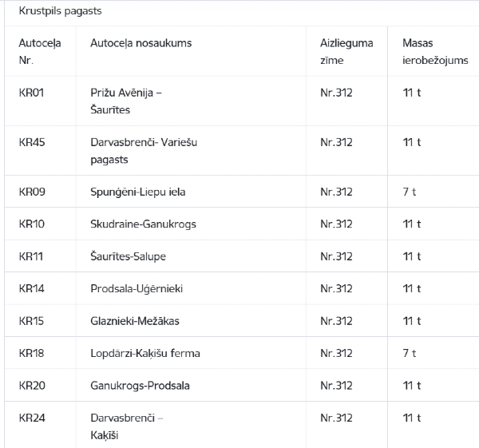
Task: Click the Spunģēni-Liepu iela road name
Action: point(138,192)
